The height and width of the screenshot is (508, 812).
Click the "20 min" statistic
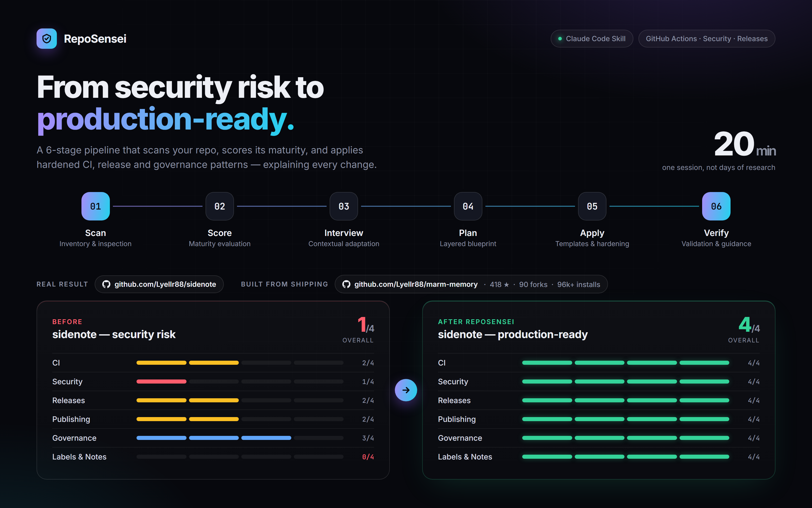(x=745, y=145)
